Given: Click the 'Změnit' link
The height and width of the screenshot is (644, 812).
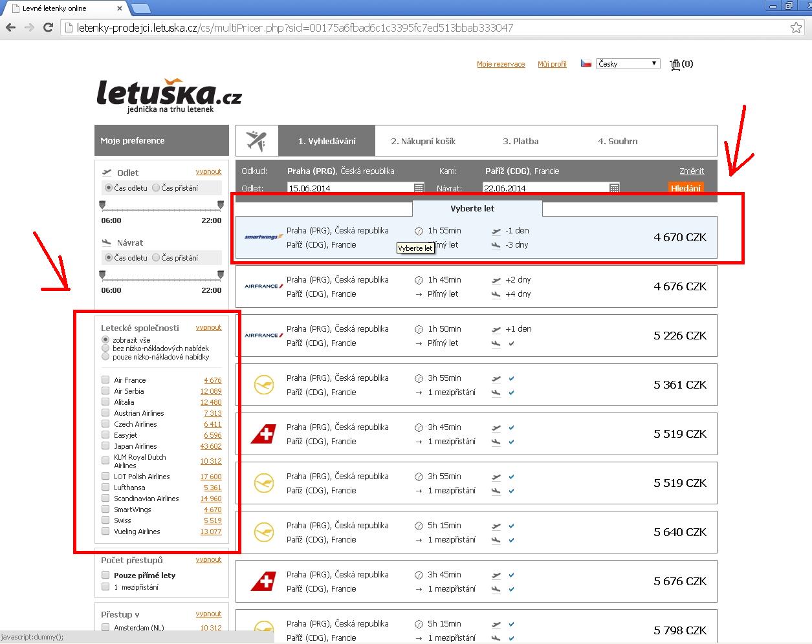Looking at the screenshot, I should tap(692, 171).
